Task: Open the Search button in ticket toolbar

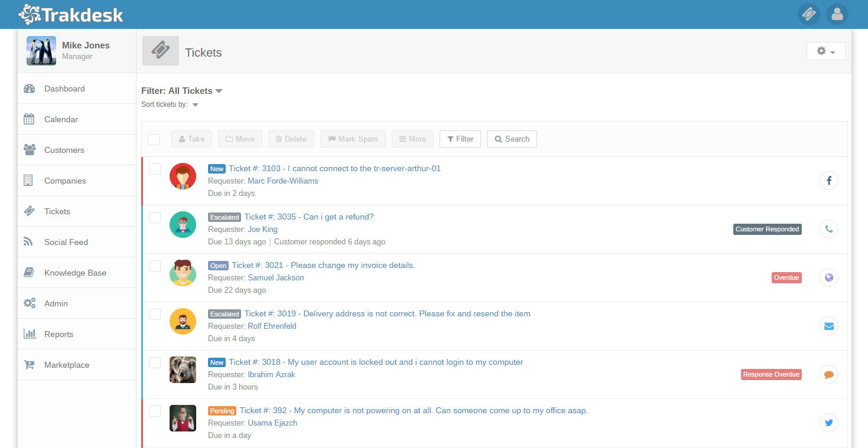Action: (512, 139)
